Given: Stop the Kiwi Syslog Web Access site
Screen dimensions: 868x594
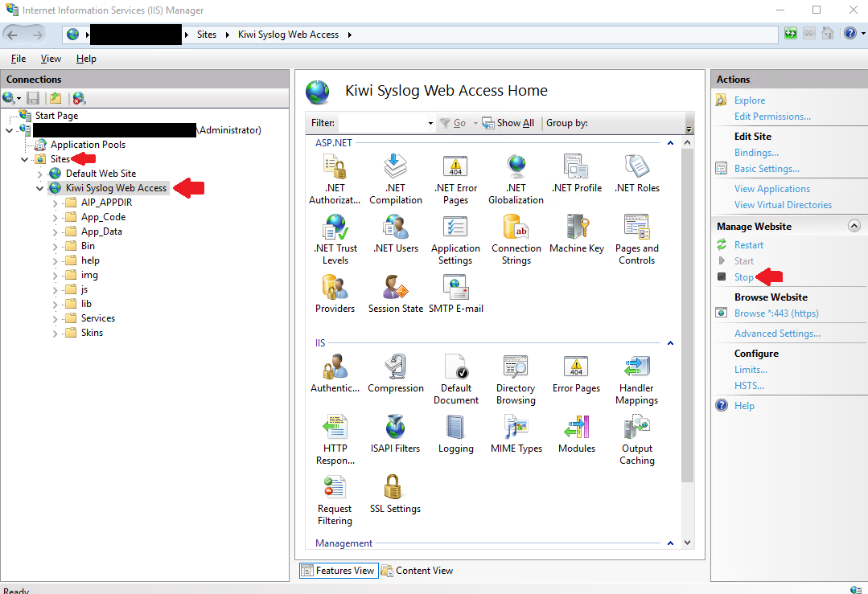Looking at the screenshot, I should tap(743, 277).
